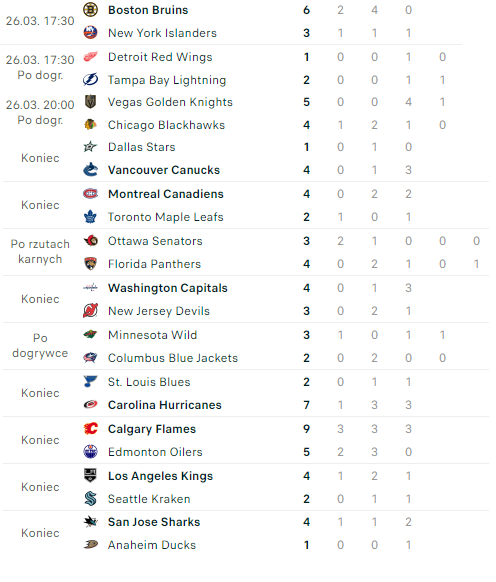The height and width of the screenshot is (582, 496).
Task: Open the Washington Capitals team link
Action: [x=167, y=288]
